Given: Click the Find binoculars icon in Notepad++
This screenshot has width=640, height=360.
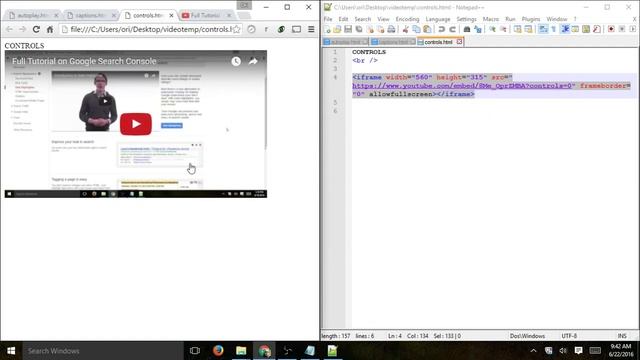Looking at the screenshot, I should tap(467, 29).
